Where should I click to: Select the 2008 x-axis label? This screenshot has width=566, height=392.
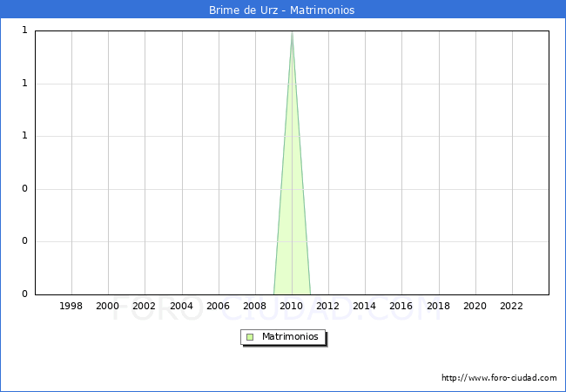point(254,306)
